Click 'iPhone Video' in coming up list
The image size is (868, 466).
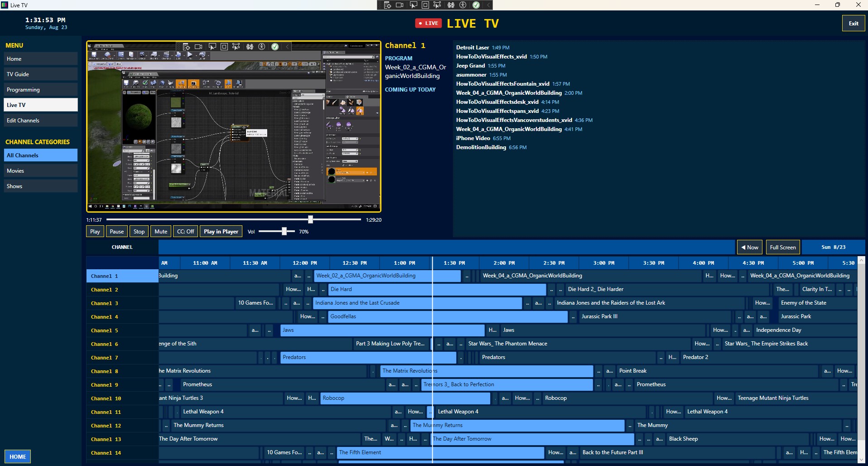click(x=473, y=138)
